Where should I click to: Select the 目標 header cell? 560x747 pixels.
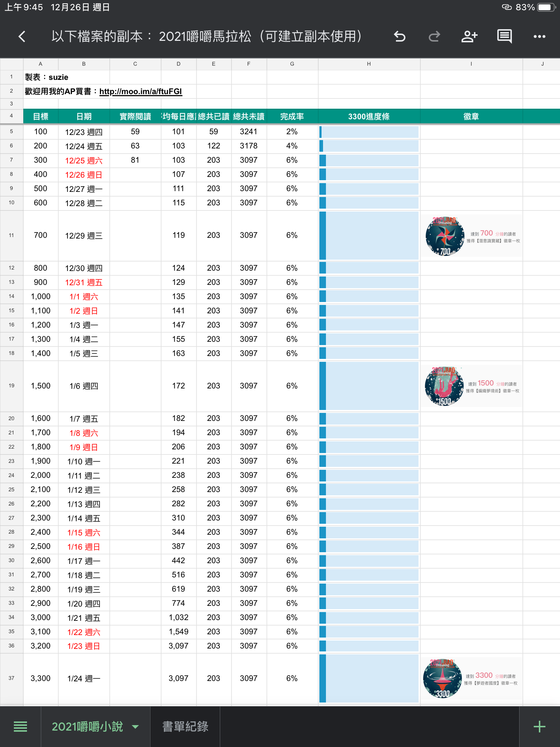pyautogui.click(x=40, y=117)
